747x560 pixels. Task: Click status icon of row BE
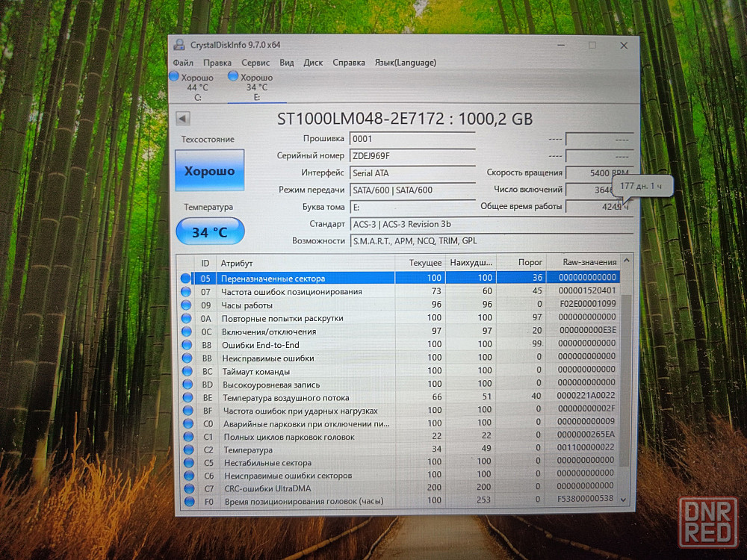187,398
